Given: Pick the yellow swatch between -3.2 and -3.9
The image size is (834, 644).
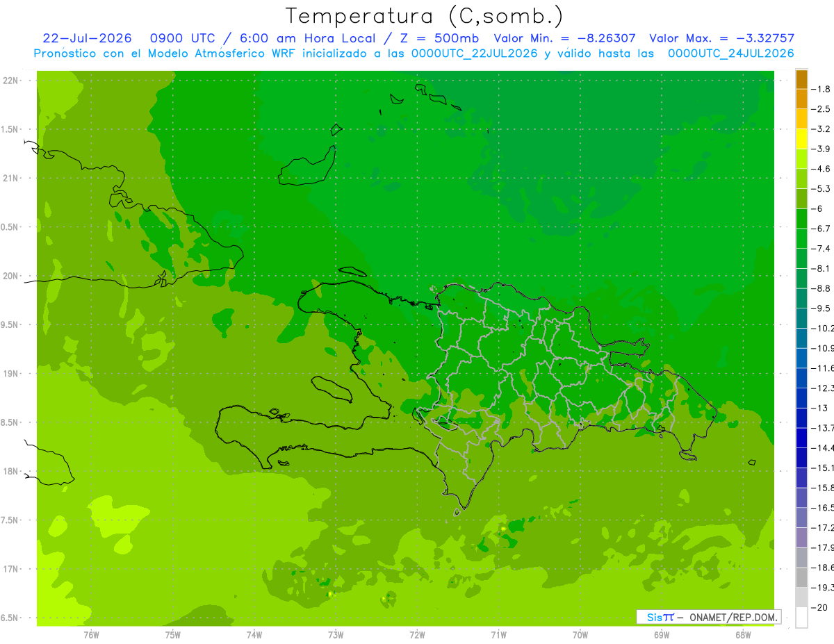Looking at the screenshot, I should pos(801,139).
